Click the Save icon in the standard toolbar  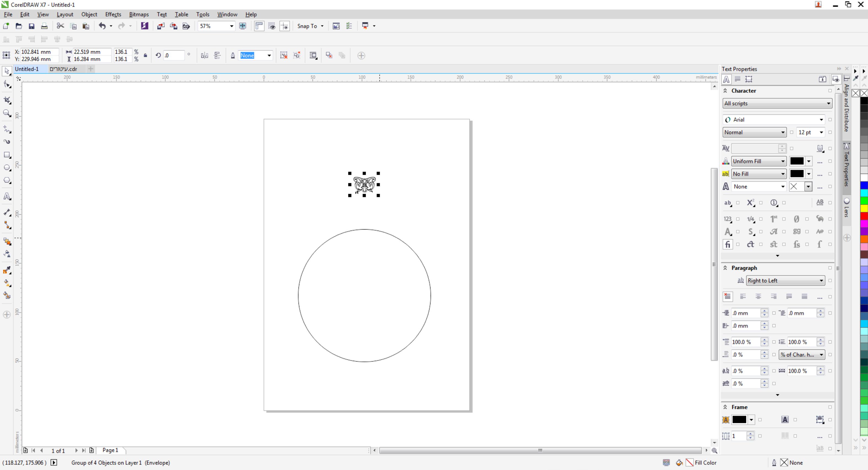31,26
